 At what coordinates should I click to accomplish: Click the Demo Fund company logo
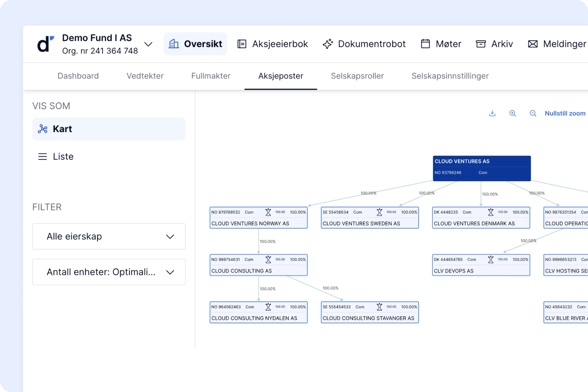click(x=45, y=44)
